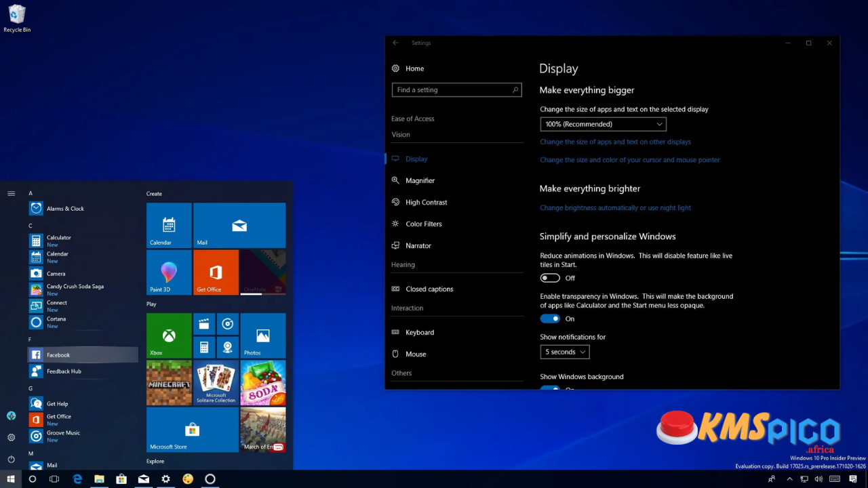Open Calendar in the app list
Viewport: 868px width, 488px height.
coord(83,257)
